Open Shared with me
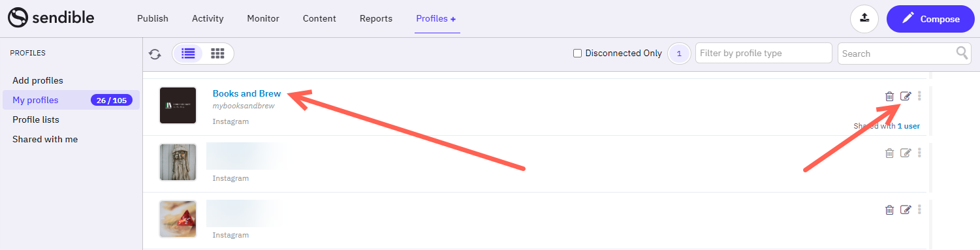The height and width of the screenshot is (250, 980). tap(45, 139)
